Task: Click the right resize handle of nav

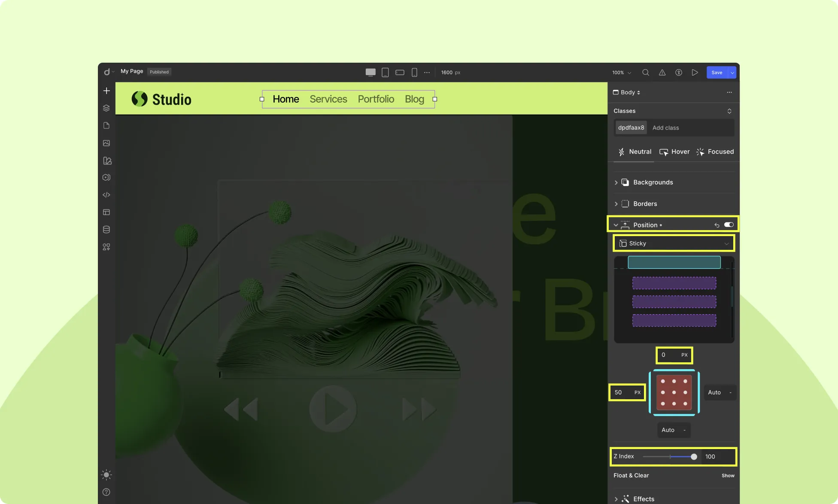Action: pos(435,99)
